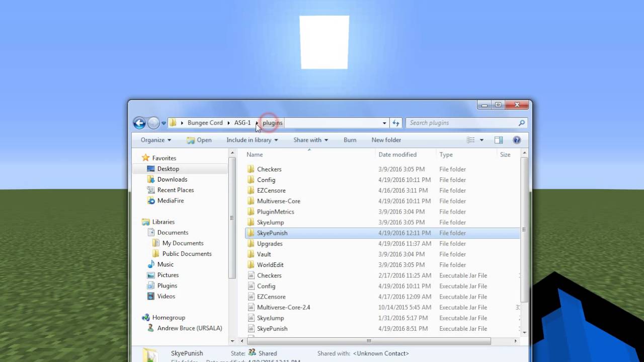This screenshot has height=362, width=644.
Task: Select the SkyePunish folder icon
Action: tap(251, 233)
